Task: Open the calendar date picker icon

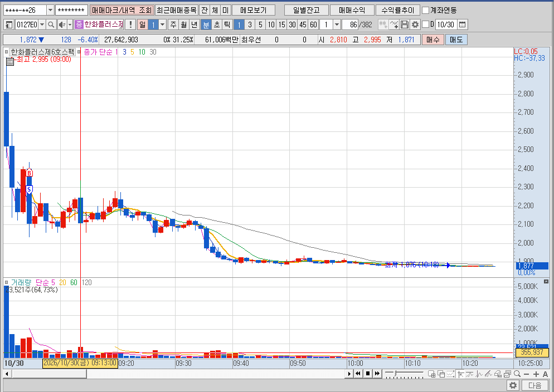Action: (462, 24)
